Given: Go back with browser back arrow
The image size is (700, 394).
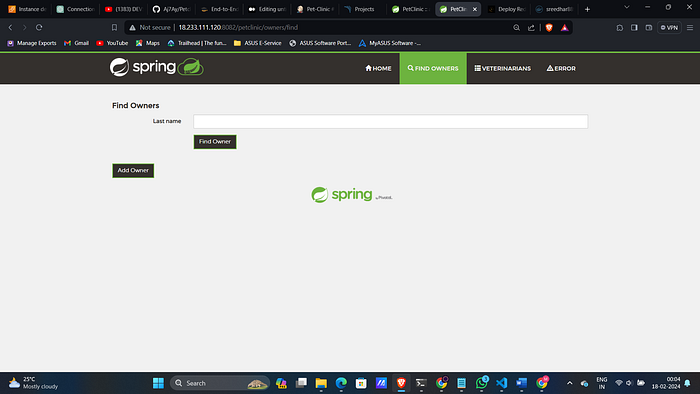Looking at the screenshot, I should (10, 27).
